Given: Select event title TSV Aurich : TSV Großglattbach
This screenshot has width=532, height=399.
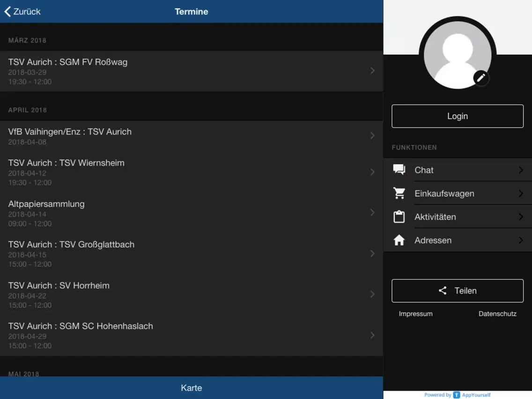Looking at the screenshot, I should [71, 244].
